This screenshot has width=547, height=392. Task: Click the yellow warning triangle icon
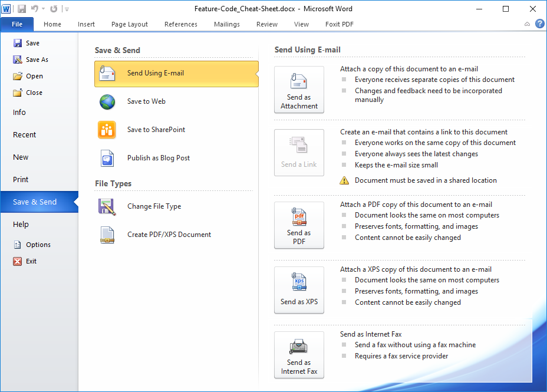pos(344,180)
